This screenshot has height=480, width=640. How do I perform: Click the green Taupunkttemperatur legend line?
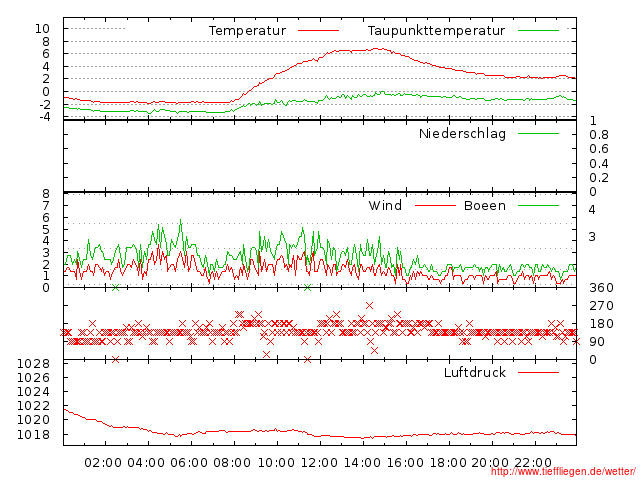(x=538, y=31)
